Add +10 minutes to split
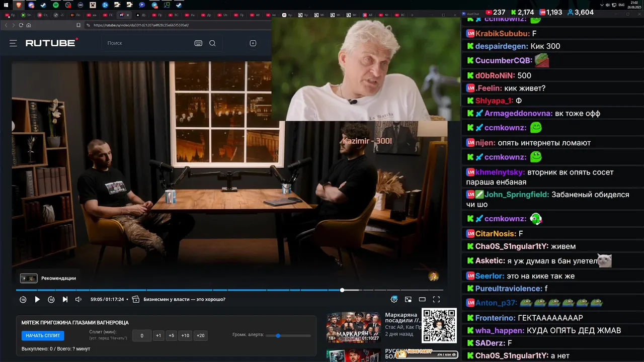Viewport: 644px width, 362px height. (x=185, y=335)
